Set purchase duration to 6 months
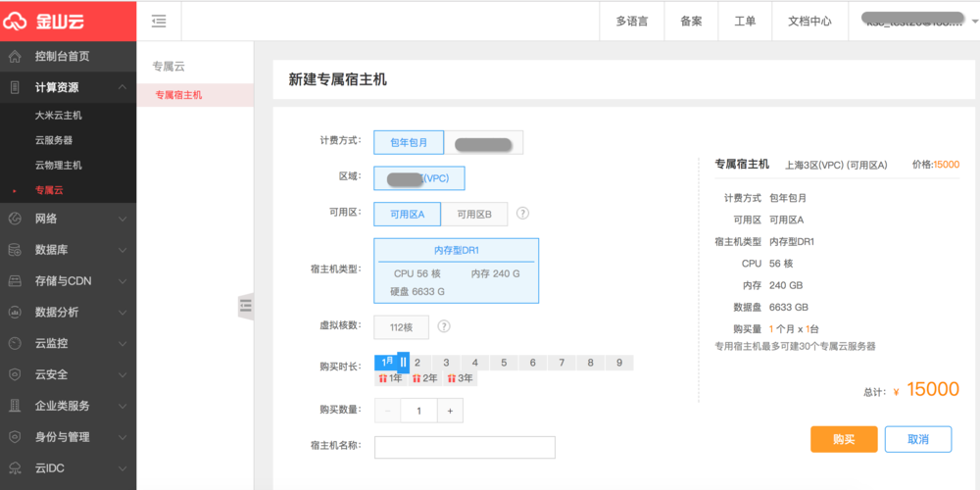 [x=532, y=363]
